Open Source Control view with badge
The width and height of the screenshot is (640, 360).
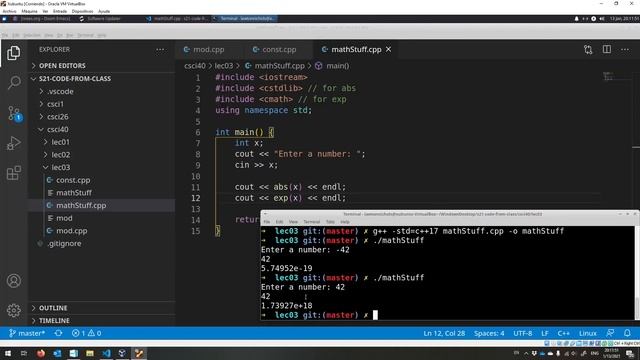click(14, 113)
